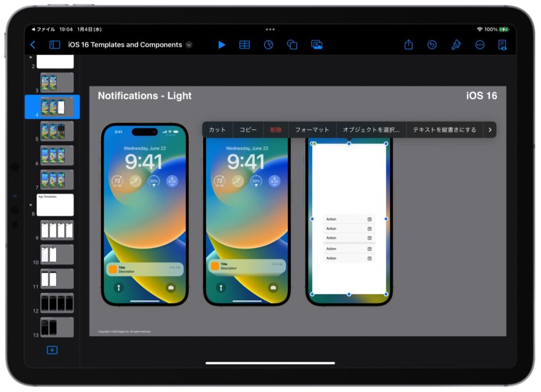This screenshot has width=541, height=392.
Task: Open the shapes insertion panel
Action: click(x=292, y=45)
